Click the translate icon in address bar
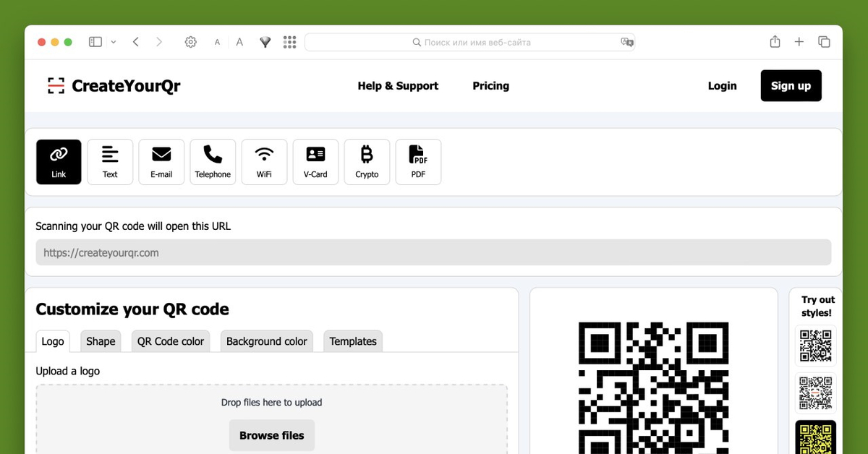Viewport: 868px width, 454px height. pyautogui.click(x=627, y=42)
